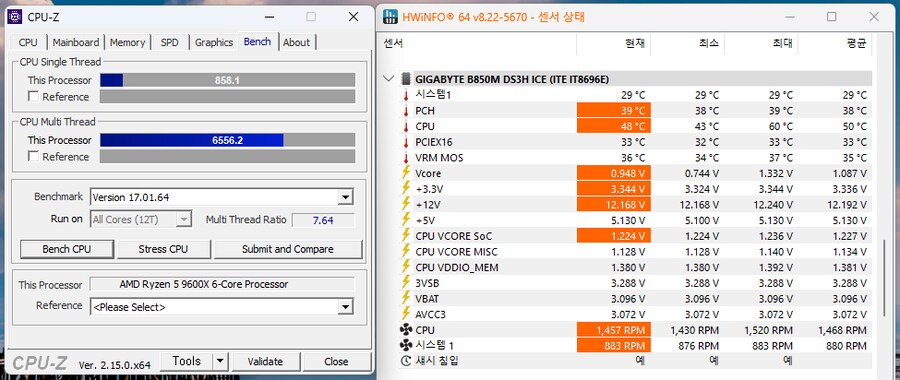Click the Multi Thread Ratio value 7.64

coord(323,220)
